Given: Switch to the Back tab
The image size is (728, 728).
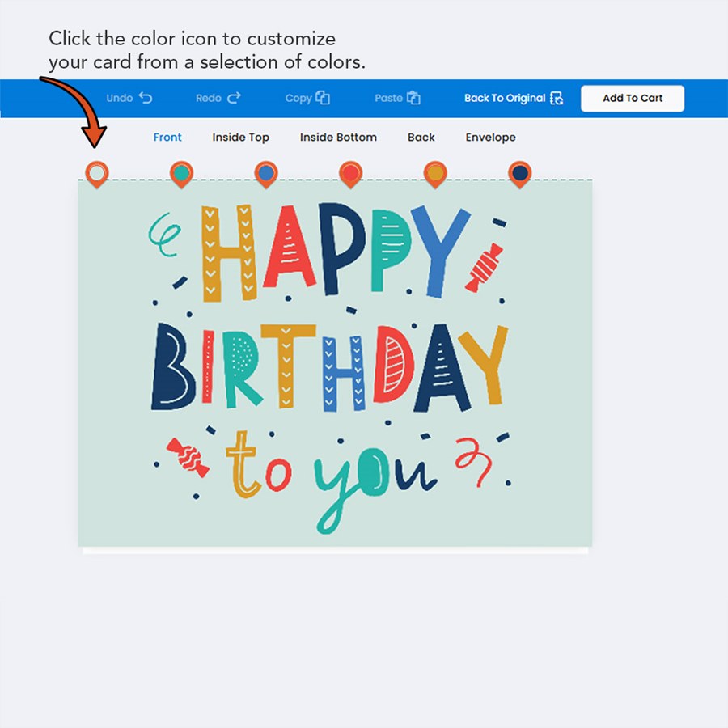Looking at the screenshot, I should [x=421, y=138].
